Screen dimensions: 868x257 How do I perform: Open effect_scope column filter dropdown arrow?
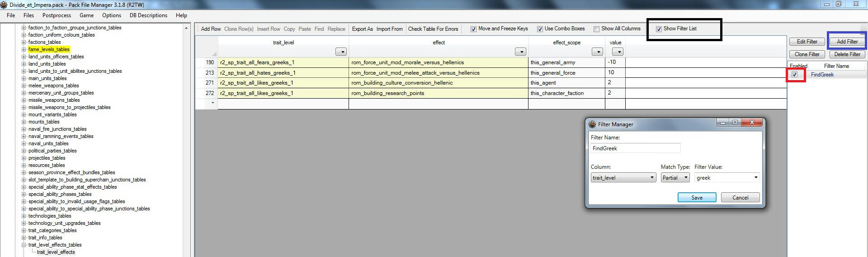pos(597,52)
